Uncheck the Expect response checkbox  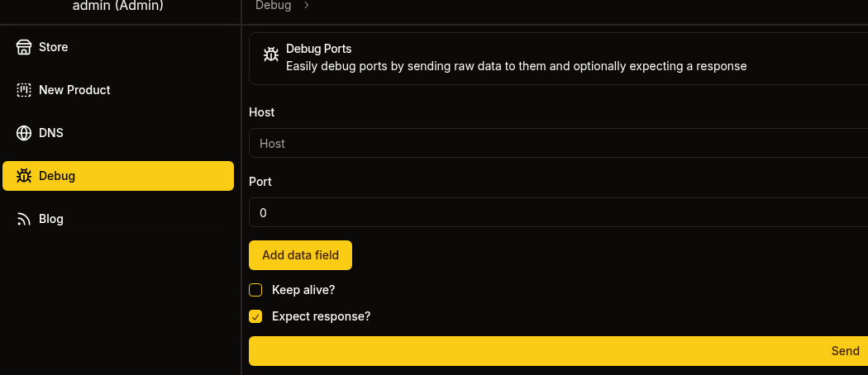click(255, 316)
